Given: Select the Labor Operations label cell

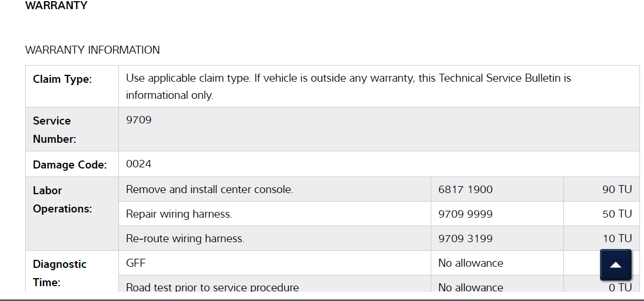Looking at the screenshot, I should tap(62, 199).
